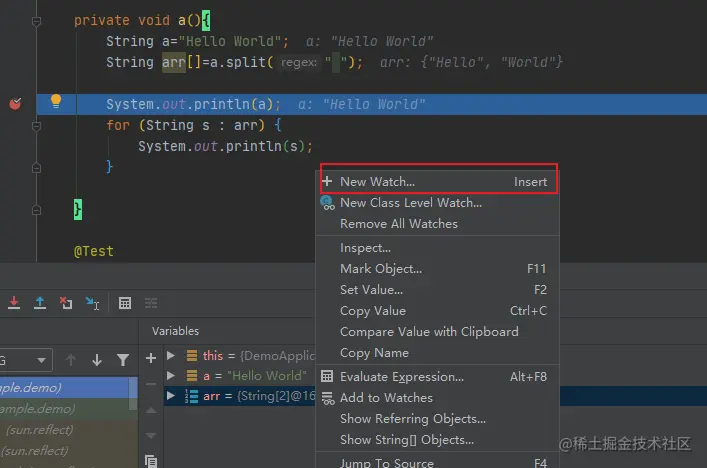Choose Jump To Source menu item
The width and height of the screenshot is (707, 468).
pos(438,462)
